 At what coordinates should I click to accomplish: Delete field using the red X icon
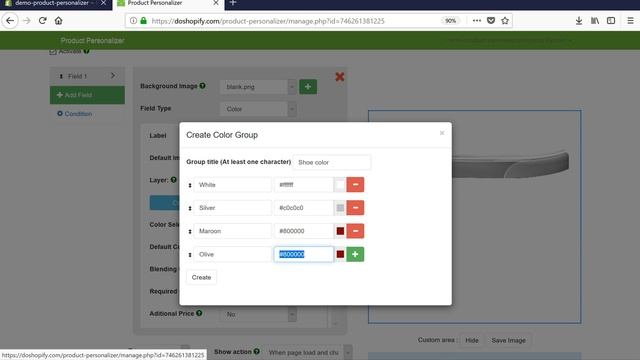(x=340, y=76)
